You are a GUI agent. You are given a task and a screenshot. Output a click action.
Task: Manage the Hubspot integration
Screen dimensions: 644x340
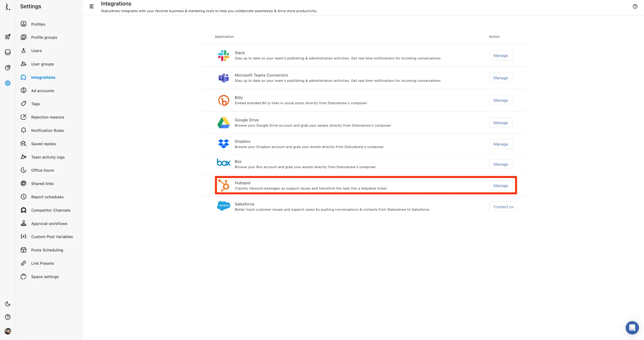point(500,185)
